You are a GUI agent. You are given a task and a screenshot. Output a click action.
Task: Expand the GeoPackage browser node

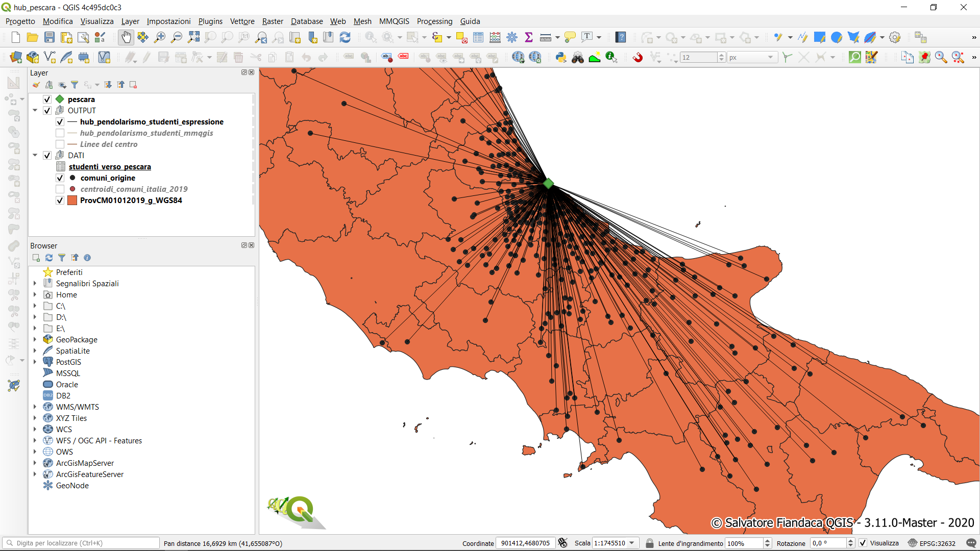35,340
